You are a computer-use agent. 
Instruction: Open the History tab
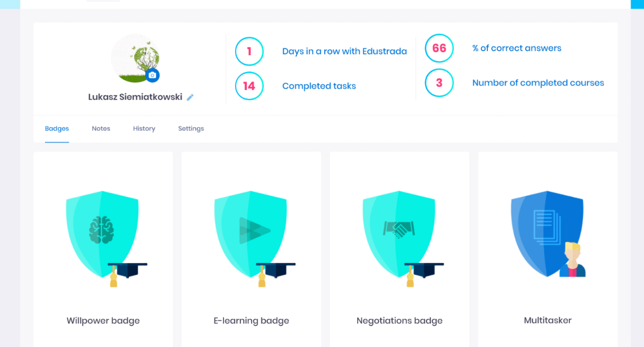(144, 128)
